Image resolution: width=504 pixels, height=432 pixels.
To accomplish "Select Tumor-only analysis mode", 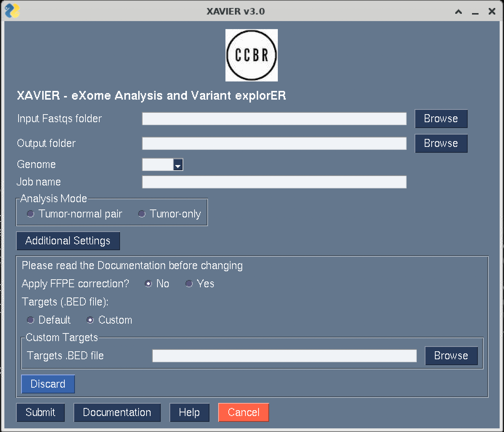I will [x=170, y=214].
